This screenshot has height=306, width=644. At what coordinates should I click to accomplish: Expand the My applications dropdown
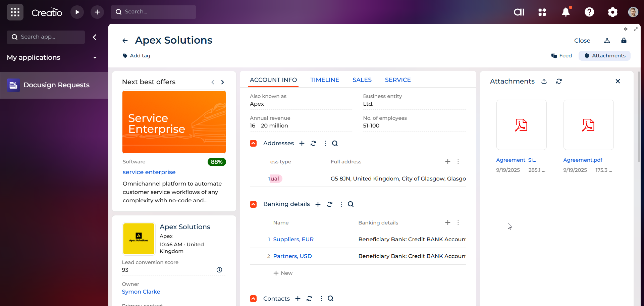[x=95, y=58]
